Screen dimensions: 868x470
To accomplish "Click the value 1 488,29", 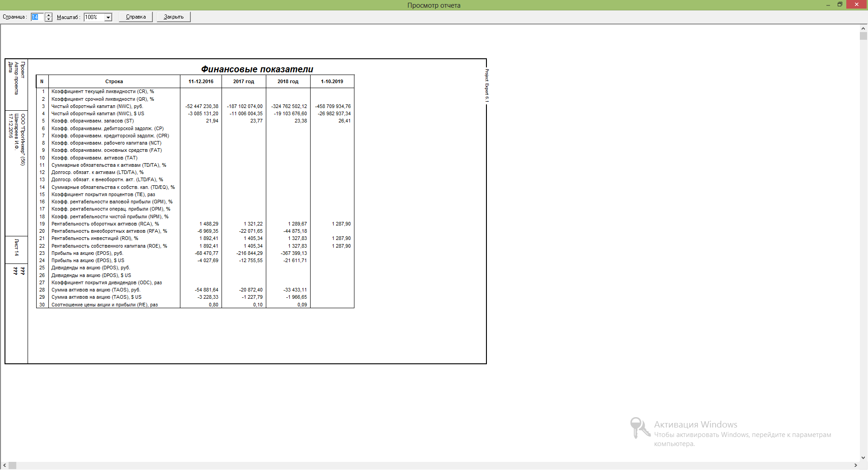I will point(209,224).
